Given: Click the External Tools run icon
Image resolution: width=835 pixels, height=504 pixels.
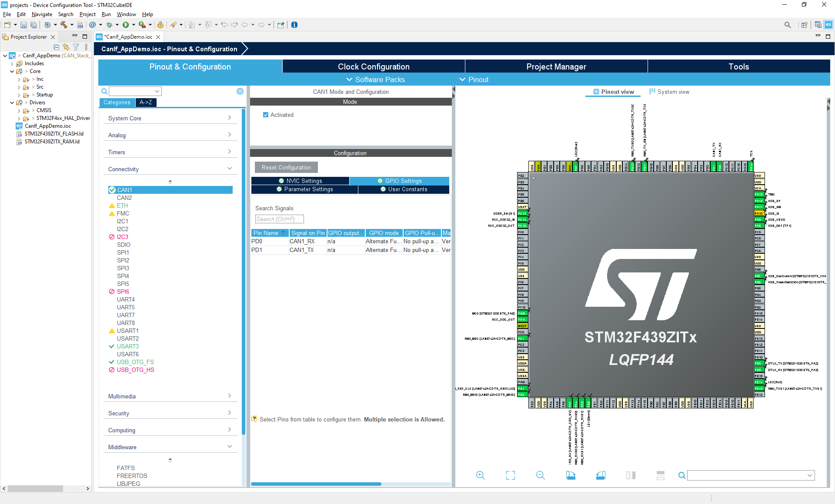Looking at the screenshot, I should 142,25.
